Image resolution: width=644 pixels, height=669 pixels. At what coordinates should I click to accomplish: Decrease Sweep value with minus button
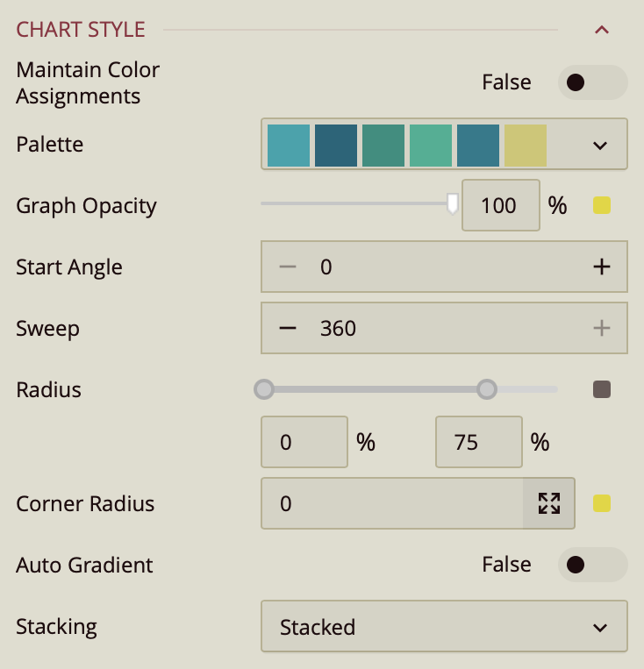(288, 329)
